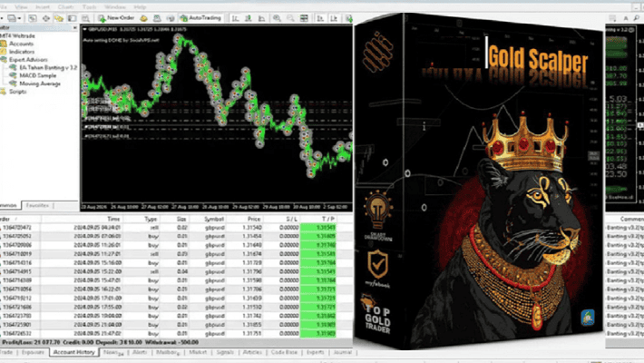Image resolution: width=644 pixels, height=363 pixels.
Task: Click the S / L column header
Action: point(282,219)
